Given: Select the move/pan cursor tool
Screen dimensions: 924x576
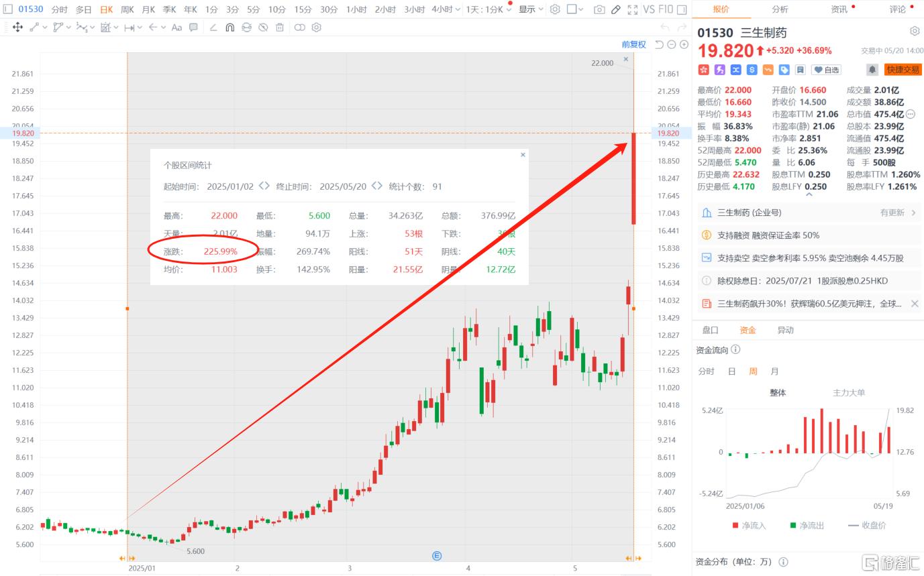Looking at the screenshot, I should click(17, 27).
